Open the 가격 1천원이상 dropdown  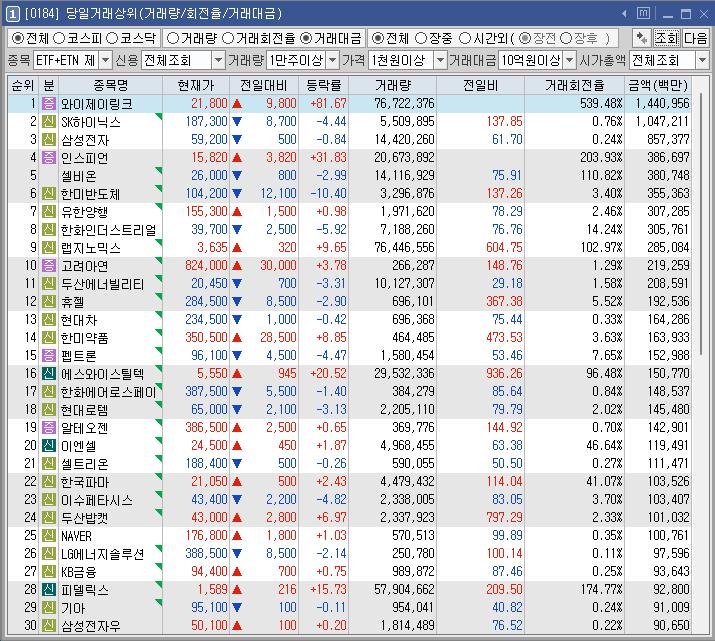point(440,60)
